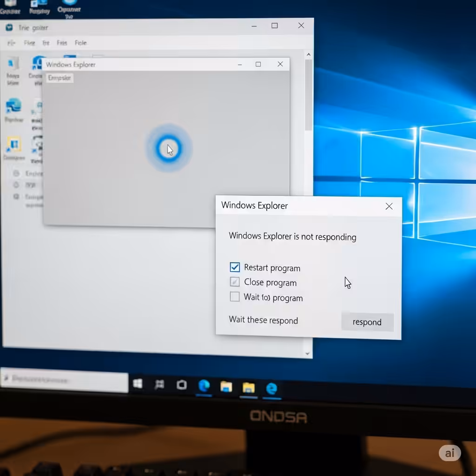
Task: Open File Explorer folder icon beside Edge
Action: (226, 387)
